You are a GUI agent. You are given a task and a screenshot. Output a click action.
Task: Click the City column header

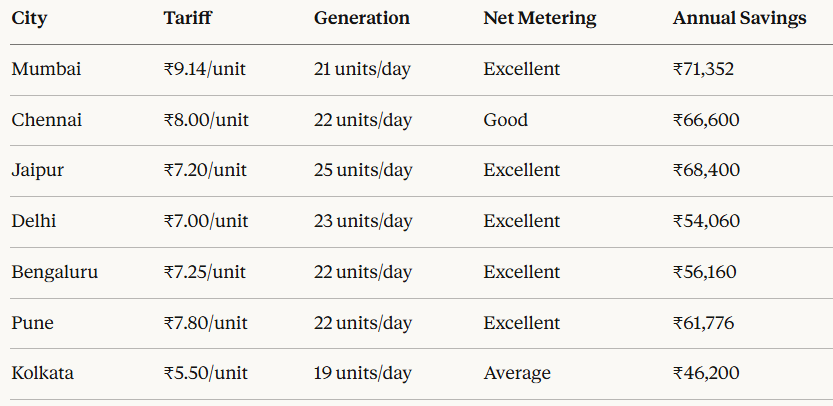(x=29, y=19)
